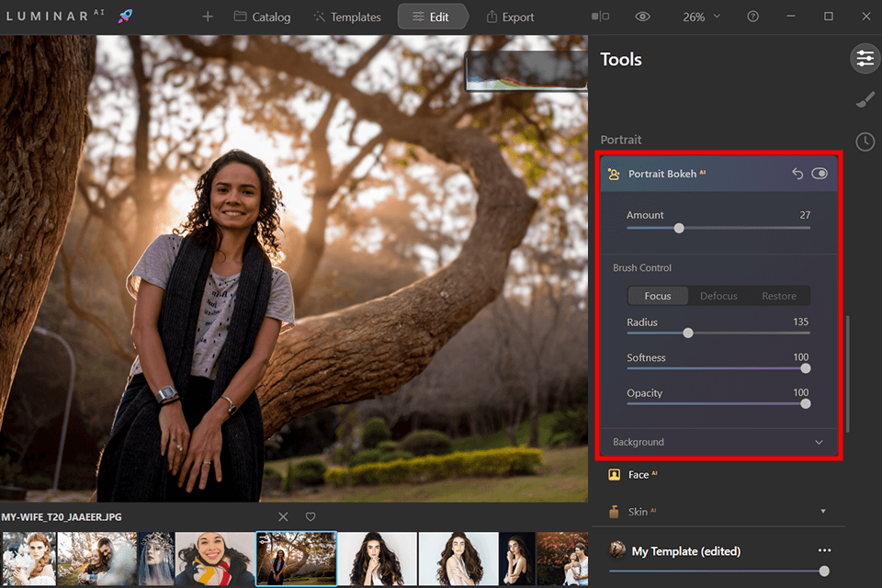The image size is (882, 588).
Task: Select the Tools sliders icon in sidebar
Action: [x=865, y=58]
